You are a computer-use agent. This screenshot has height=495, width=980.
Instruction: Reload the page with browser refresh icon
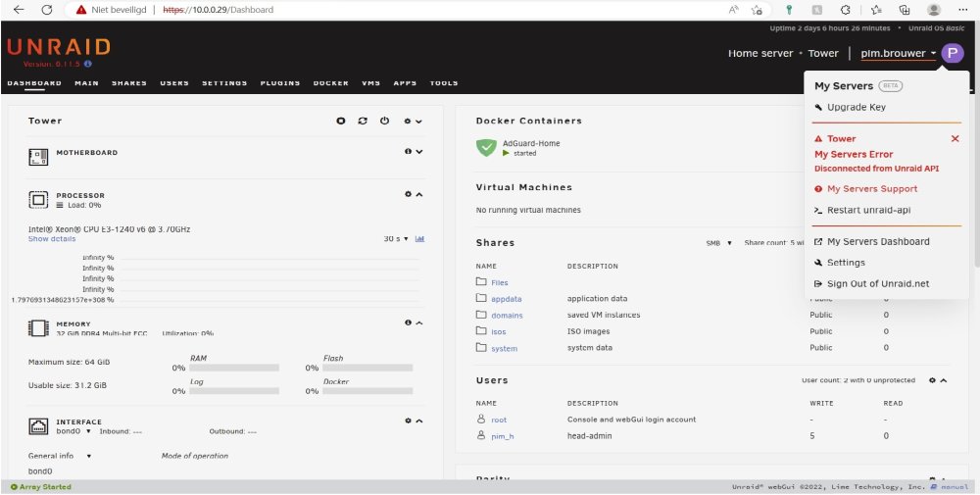47,10
